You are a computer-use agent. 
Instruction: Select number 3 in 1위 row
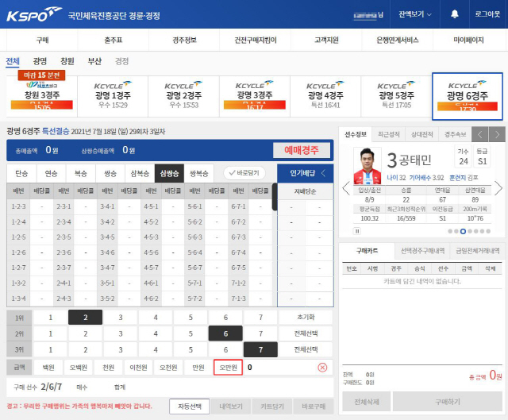(120, 318)
